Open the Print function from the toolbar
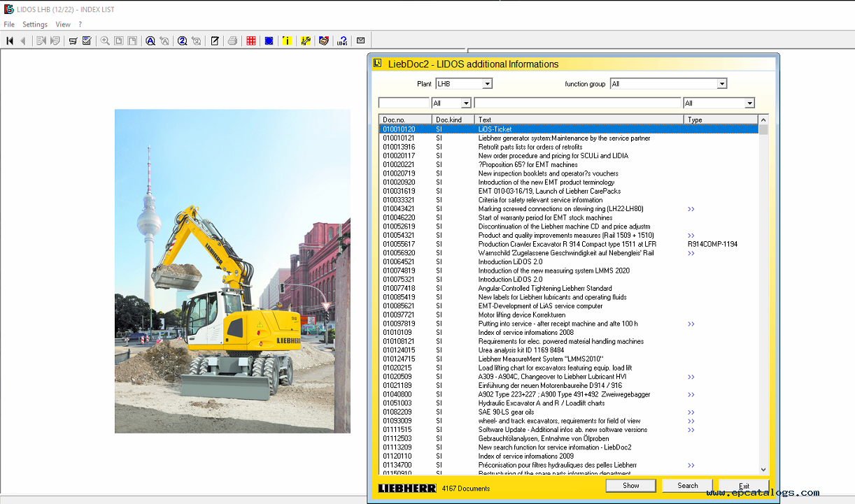This screenshot has height=504, width=855. click(x=232, y=41)
